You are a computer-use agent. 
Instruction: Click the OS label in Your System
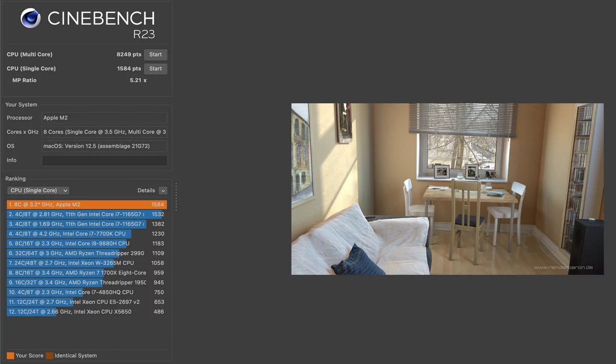click(x=11, y=146)
